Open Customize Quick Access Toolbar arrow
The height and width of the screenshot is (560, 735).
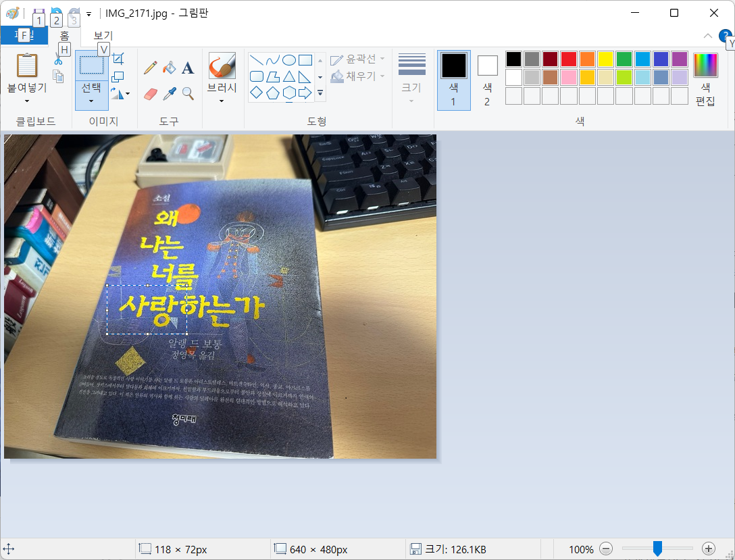pos(88,14)
